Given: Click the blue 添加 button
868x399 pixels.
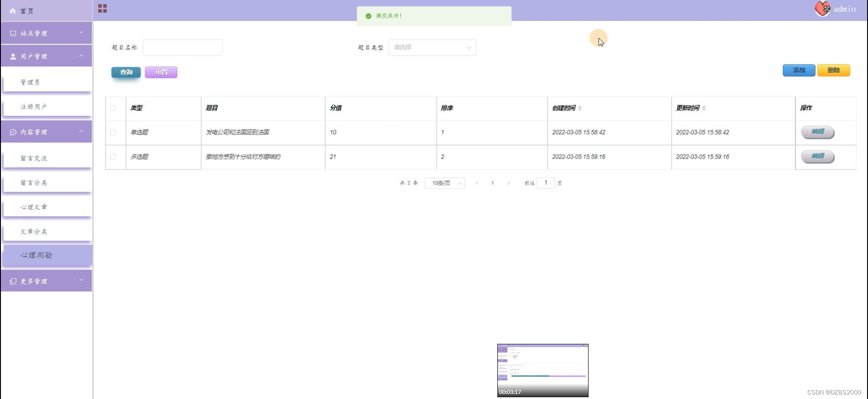Looking at the screenshot, I should [x=799, y=70].
